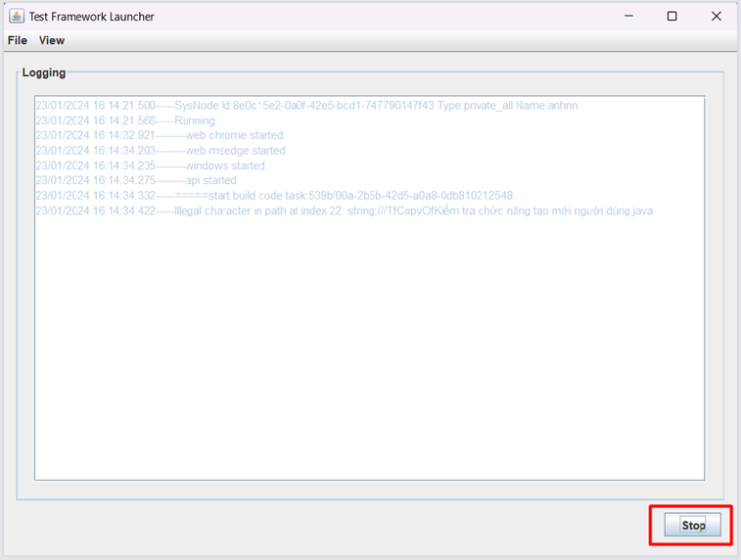Close the Test Framework Launcher window
Image resolution: width=741 pixels, height=560 pixels.
click(x=717, y=17)
